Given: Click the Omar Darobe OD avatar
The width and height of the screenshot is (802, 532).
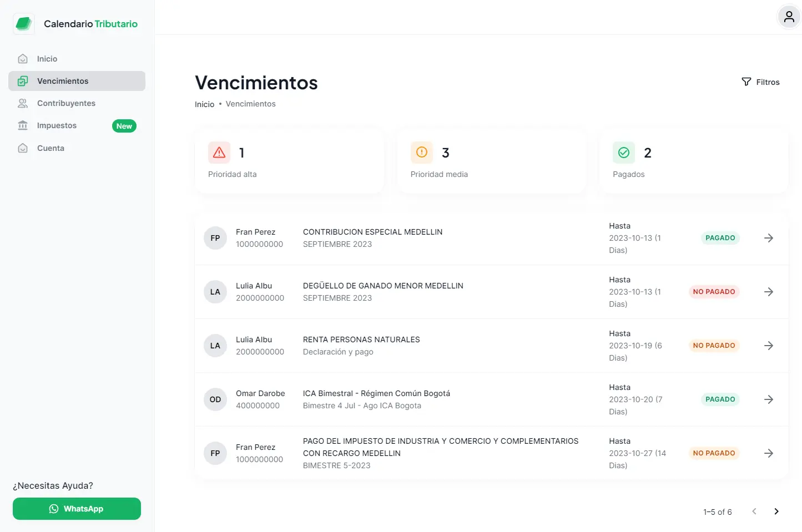Looking at the screenshot, I should coord(215,399).
